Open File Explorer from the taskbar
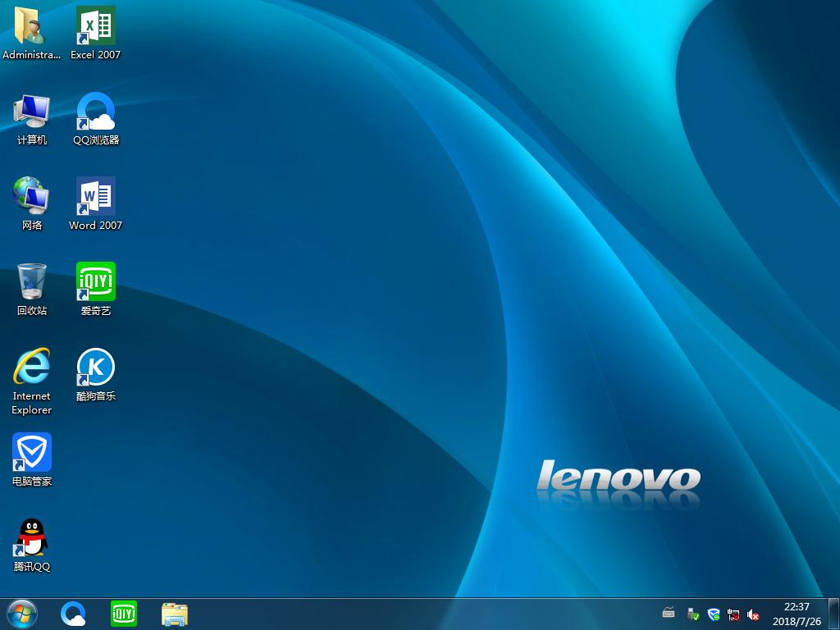This screenshot has width=840, height=630. 174,614
